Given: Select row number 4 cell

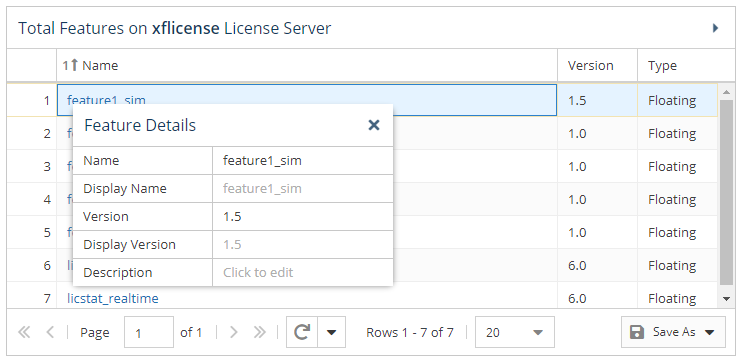Looking at the screenshot, I should [x=32, y=199].
